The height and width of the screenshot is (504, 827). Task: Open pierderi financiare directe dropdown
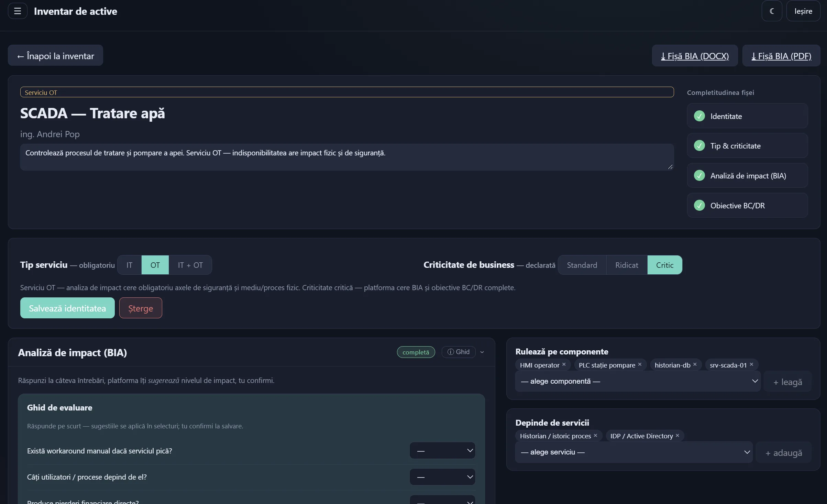(x=442, y=500)
